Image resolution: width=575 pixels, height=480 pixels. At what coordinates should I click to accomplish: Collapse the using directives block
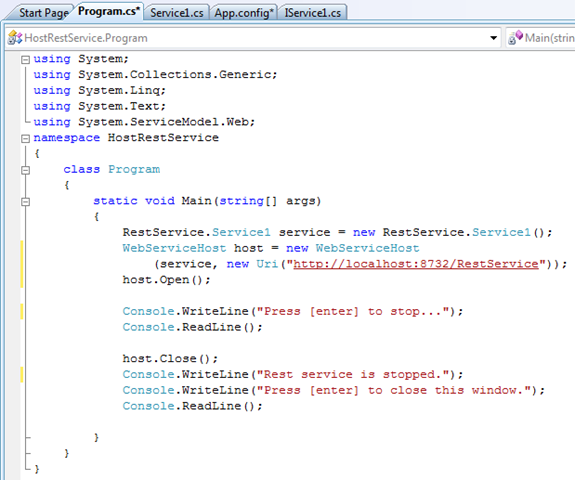(25, 59)
